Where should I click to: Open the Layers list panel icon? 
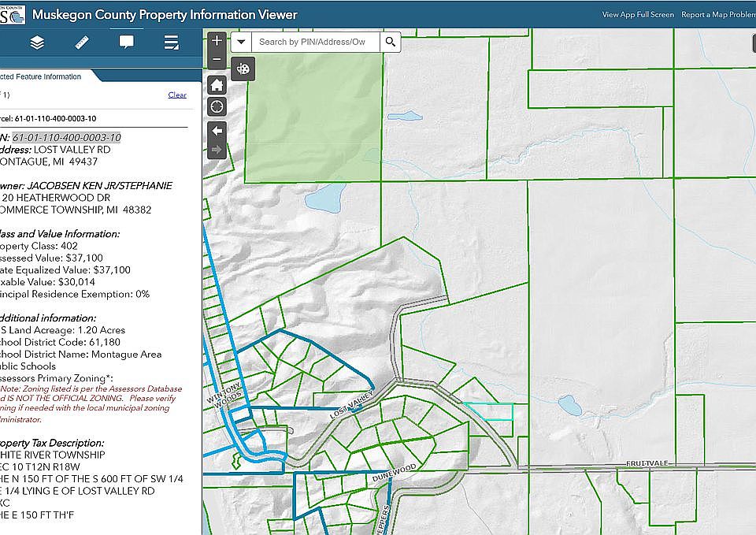pyautogui.click(x=37, y=43)
